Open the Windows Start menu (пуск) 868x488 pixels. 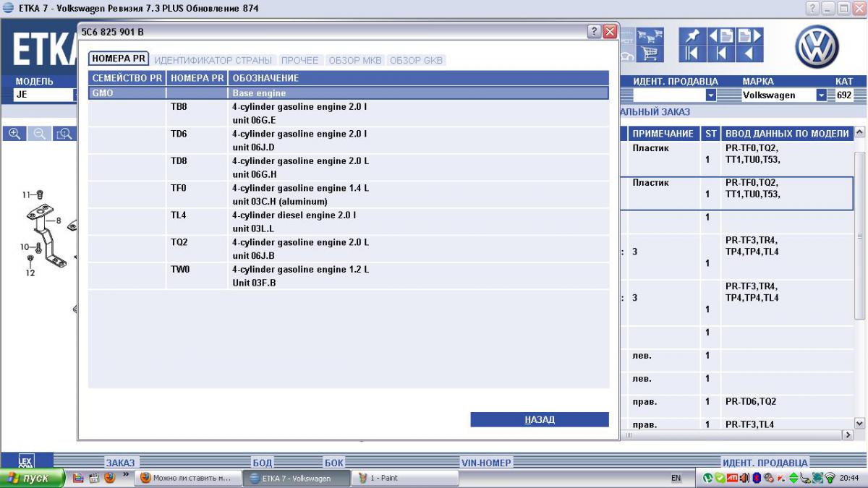tap(33, 478)
